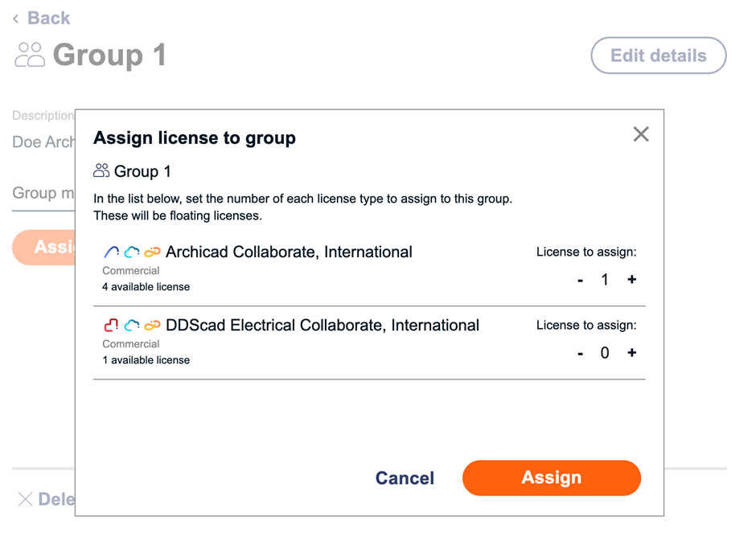Click the 'Group 1' page title
This screenshot has height=554, width=756.
(109, 55)
